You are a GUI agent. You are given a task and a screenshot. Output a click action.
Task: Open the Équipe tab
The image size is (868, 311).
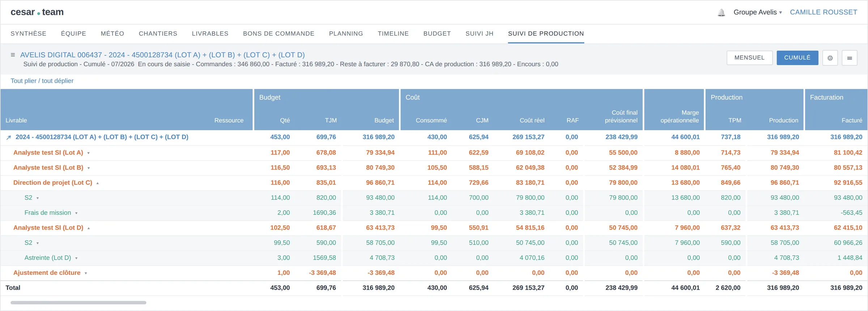click(73, 34)
